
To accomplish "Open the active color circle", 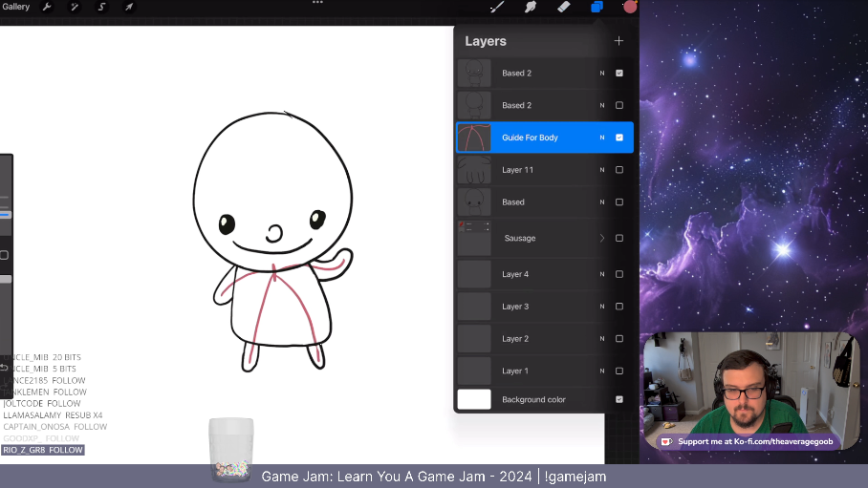I will pos(630,7).
